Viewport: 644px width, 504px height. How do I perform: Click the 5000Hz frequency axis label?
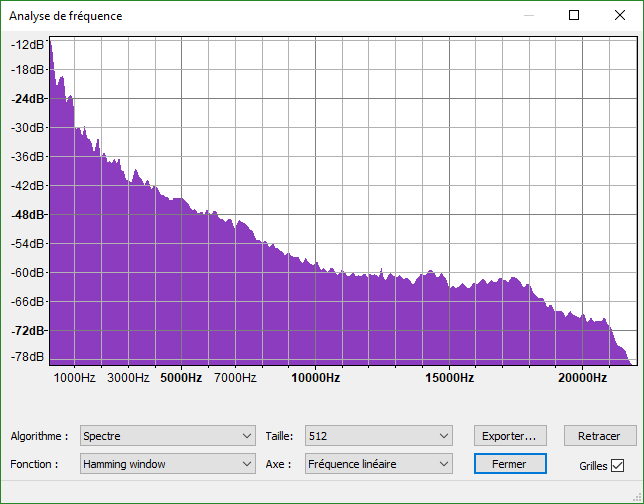coord(181,377)
